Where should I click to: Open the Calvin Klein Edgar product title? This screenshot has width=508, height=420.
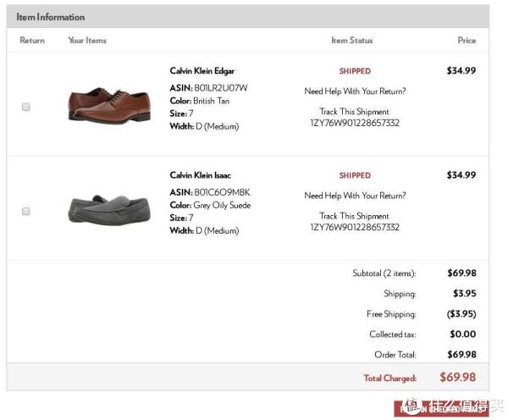(202, 71)
